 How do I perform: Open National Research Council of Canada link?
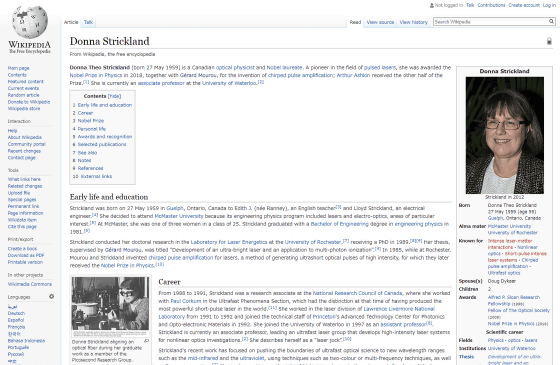pyautogui.click(x=358, y=293)
